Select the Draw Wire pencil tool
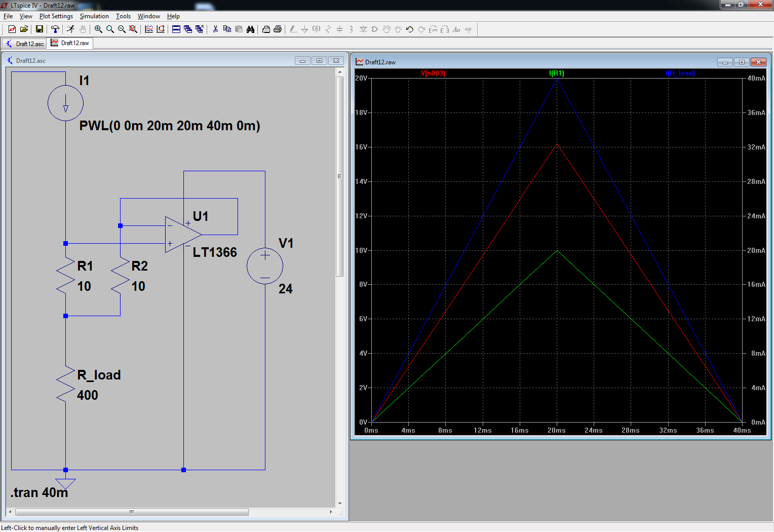Screen dimensions: 774x532 (293, 29)
